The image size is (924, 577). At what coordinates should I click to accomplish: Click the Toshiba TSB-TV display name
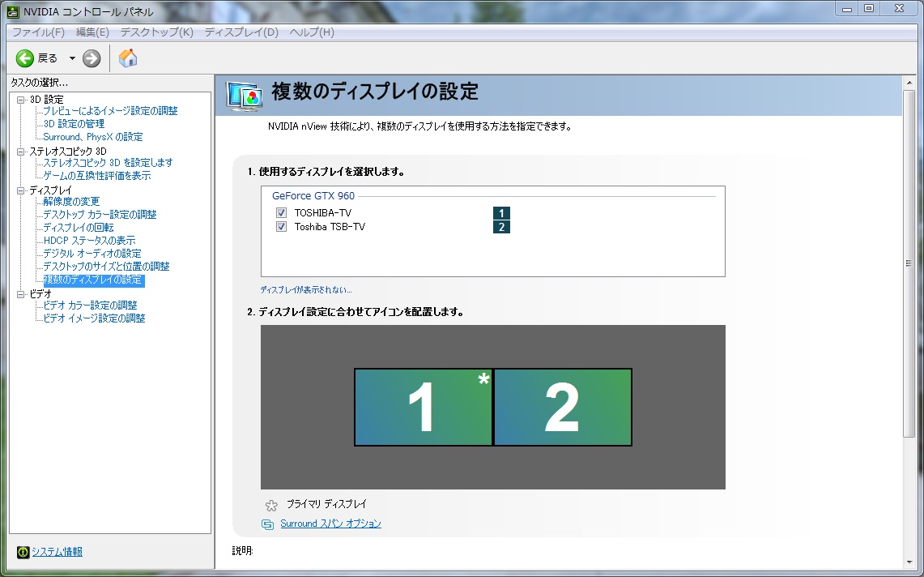tap(330, 227)
